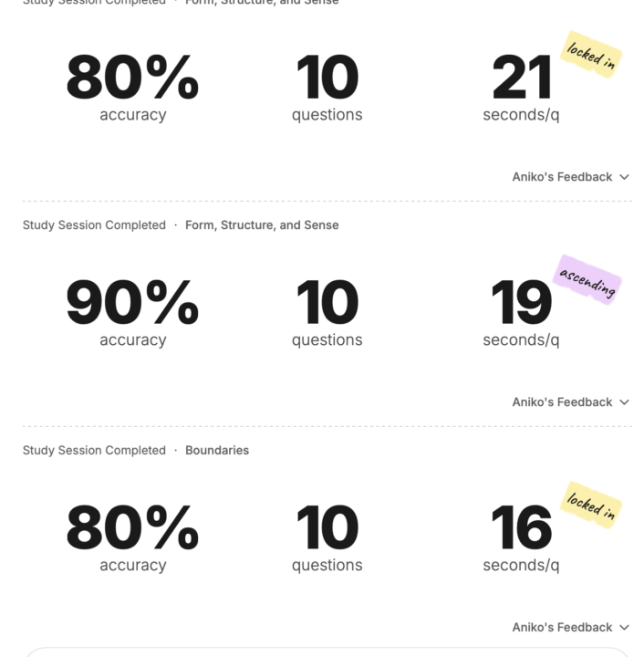Select 10 questions in the Boundaries session
The height and width of the screenshot is (657, 644).
pos(327,537)
